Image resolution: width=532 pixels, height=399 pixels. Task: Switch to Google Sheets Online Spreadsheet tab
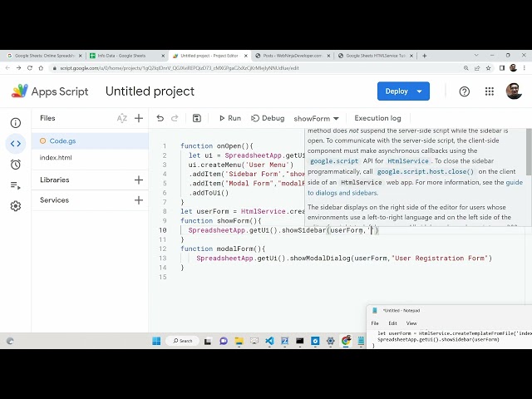coord(44,56)
